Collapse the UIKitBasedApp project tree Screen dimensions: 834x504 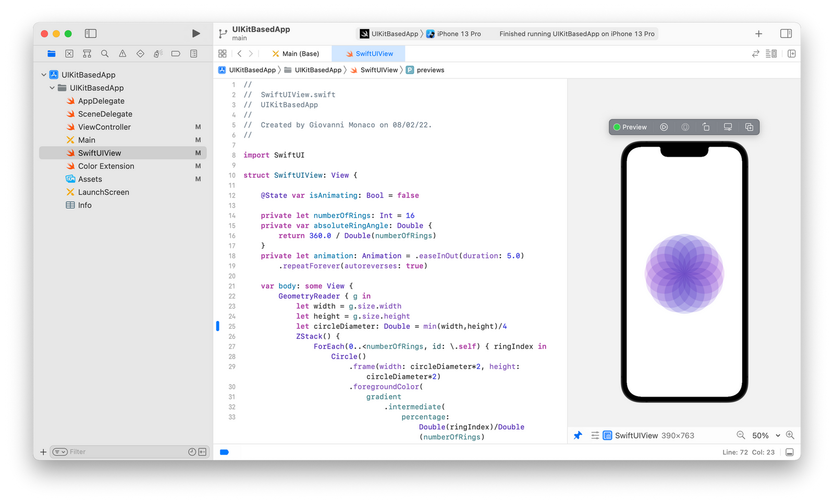pos(44,75)
